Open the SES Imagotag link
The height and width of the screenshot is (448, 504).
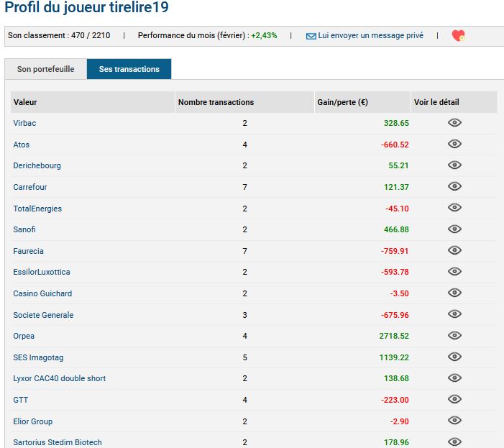[38, 357]
